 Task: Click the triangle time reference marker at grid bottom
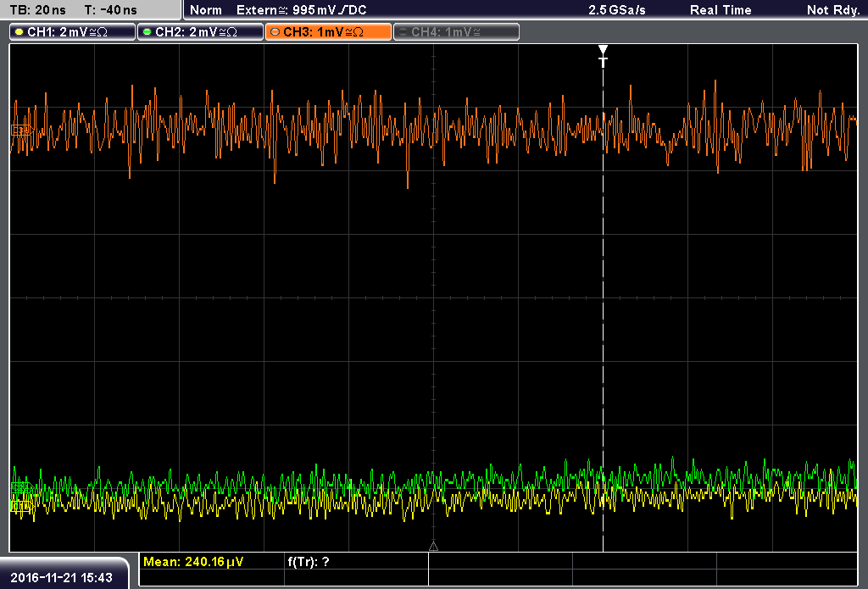pyautogui.click(x=433, y=547)
